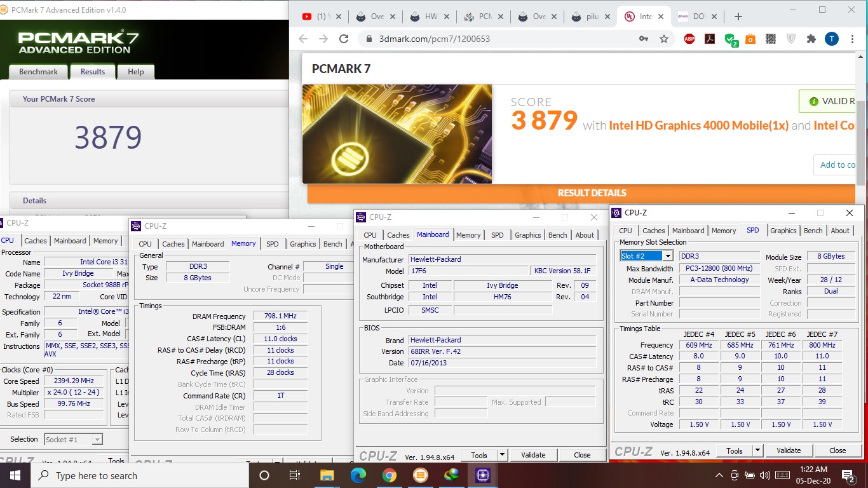This screenshot has width=868, height=488.
Task: Switch to the PCM browser tab
Action: (484, 17)
